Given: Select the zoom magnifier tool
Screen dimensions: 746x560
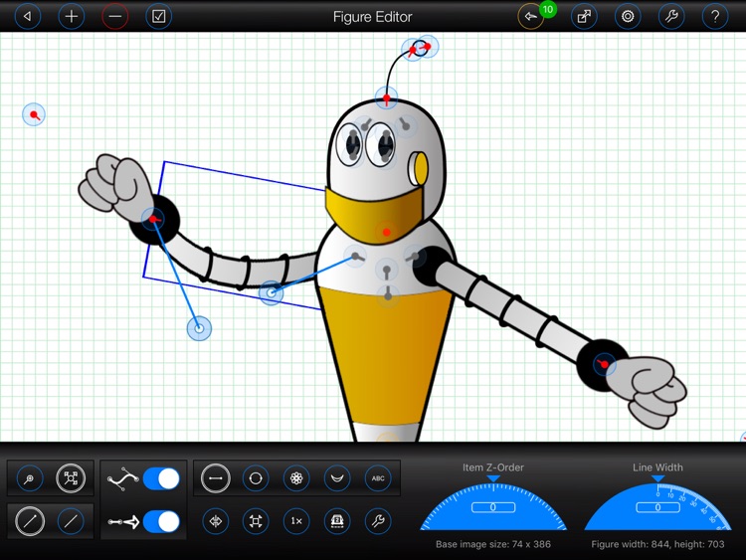Looking at the screenshot, I should [30, 478].
